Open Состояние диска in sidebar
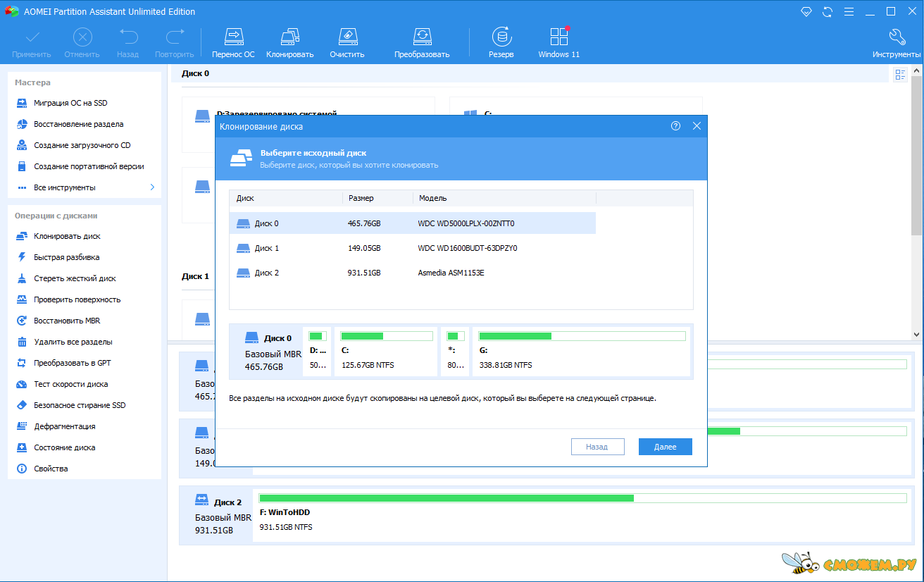The image size is (924, 582). point(64,447)
